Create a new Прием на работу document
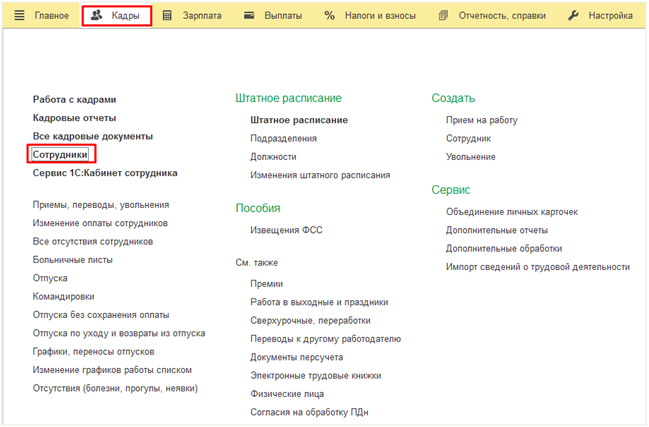649x427 pixels. (481, 120)
